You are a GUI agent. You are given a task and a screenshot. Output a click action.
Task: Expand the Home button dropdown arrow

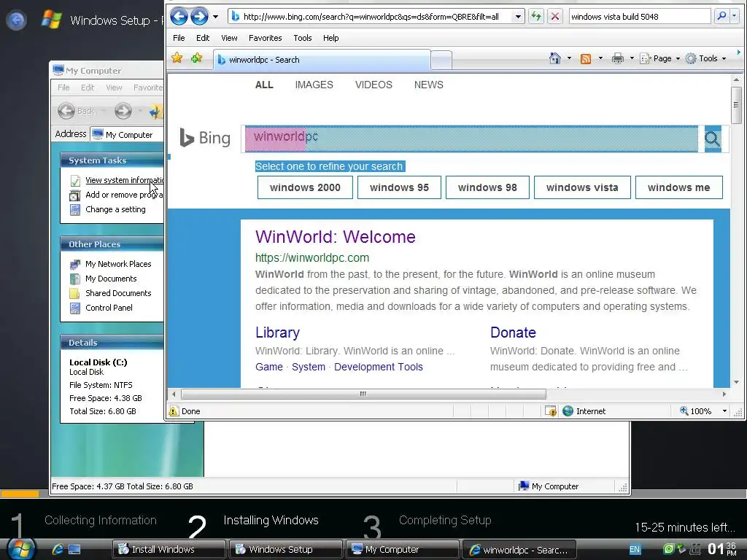569,58
